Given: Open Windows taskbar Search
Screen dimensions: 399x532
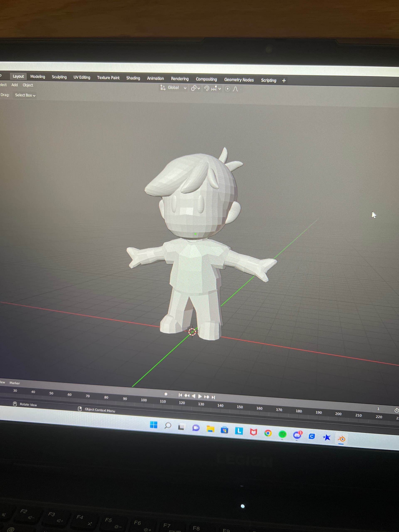Looking at the screenshot, I should click(168, 426).
